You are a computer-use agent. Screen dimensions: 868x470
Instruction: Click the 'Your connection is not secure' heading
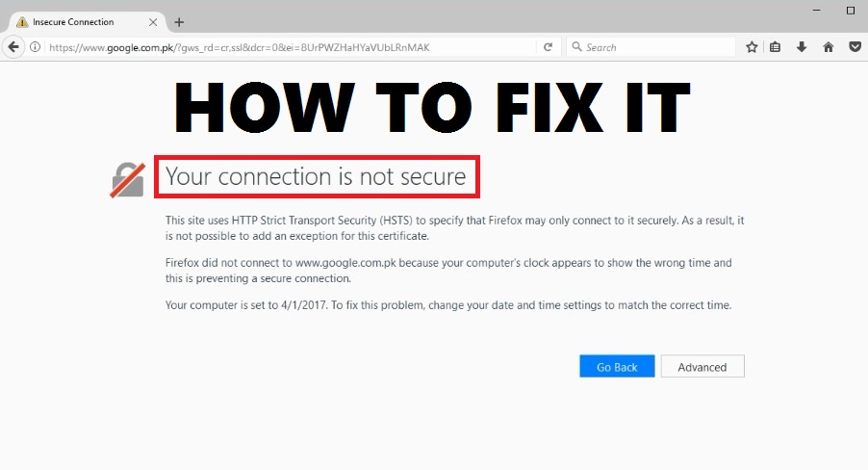316,177
